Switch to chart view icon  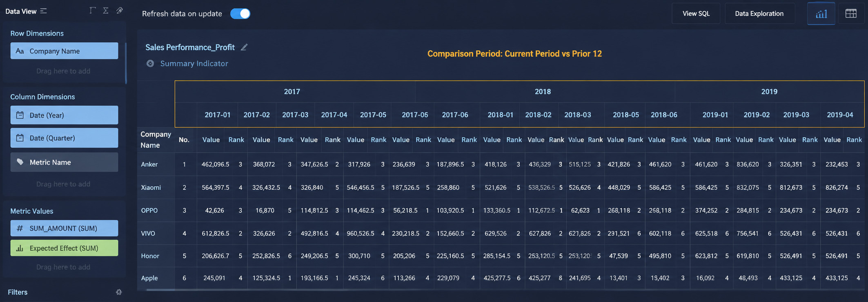[x=821, y=13]
